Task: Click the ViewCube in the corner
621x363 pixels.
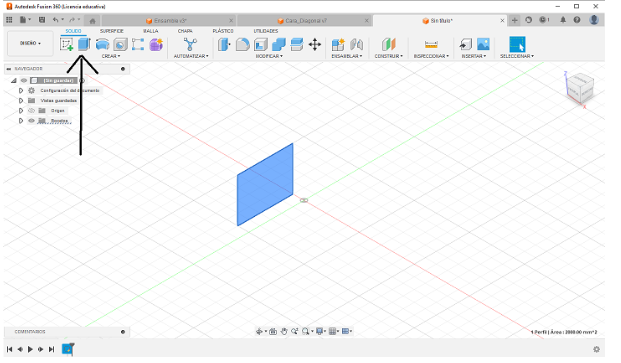Action: pyautogui.click(x=580, y=88)
